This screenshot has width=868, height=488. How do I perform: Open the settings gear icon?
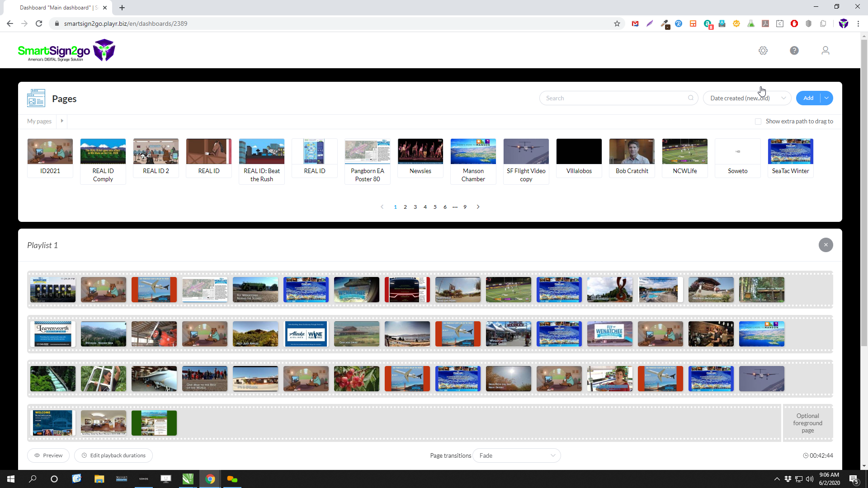click(763, 51)
